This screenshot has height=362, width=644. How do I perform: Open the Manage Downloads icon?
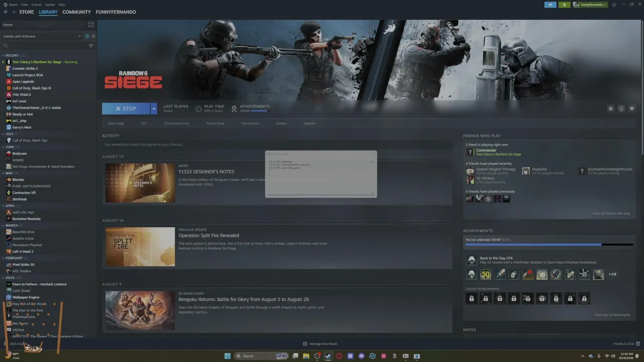pyautogui.click(x=305, y=344)
